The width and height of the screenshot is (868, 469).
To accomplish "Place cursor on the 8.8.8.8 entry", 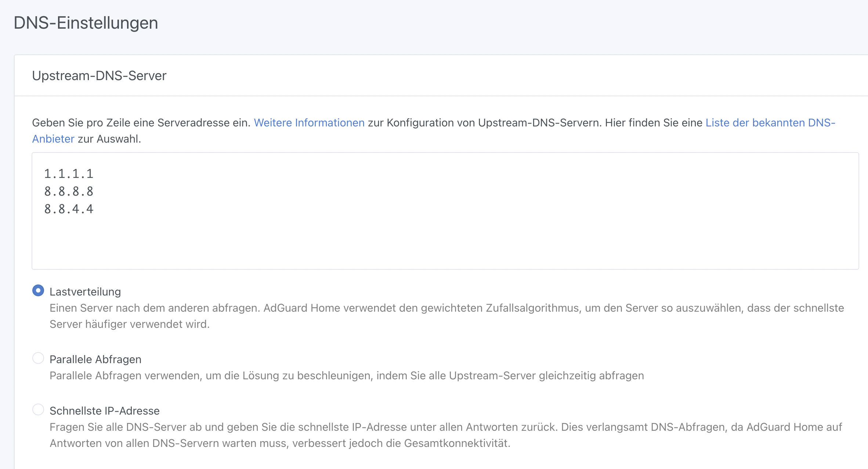I will [x=69, y=191].
